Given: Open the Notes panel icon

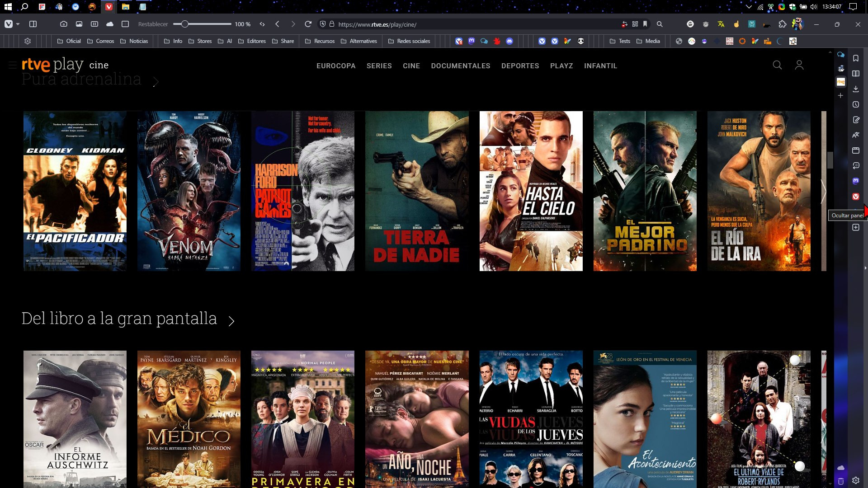Looking at the screenshot, I should click(856, 120).
